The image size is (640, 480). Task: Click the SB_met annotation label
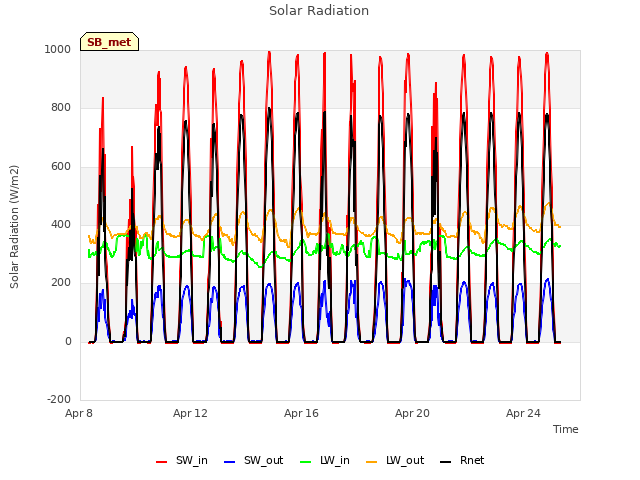tap(109, 42)
